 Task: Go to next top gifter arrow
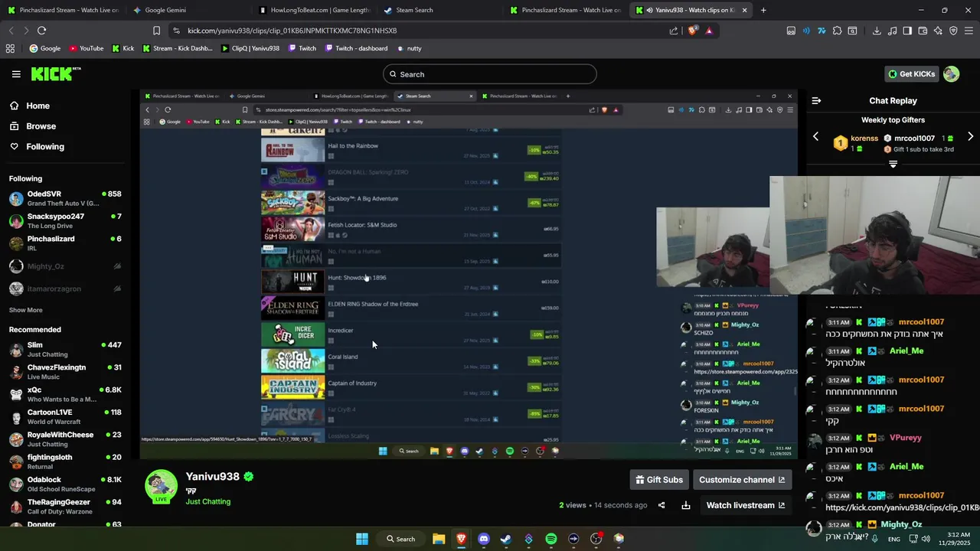tap(970, 136)
